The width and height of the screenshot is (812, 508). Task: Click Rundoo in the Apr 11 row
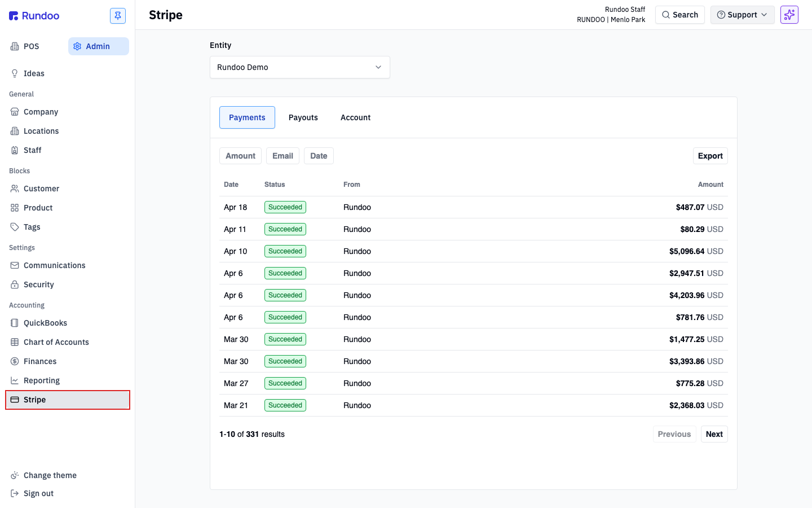357,229
